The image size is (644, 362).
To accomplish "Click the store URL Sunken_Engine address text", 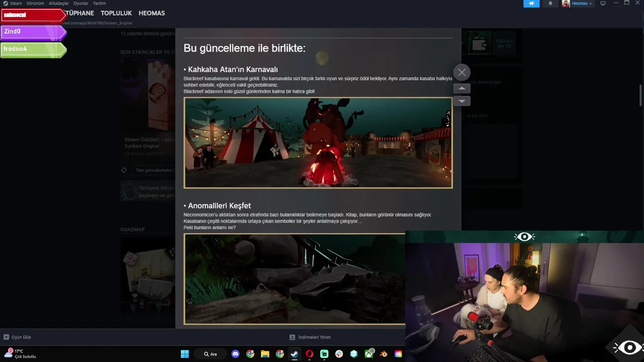I will coord(98,23).
